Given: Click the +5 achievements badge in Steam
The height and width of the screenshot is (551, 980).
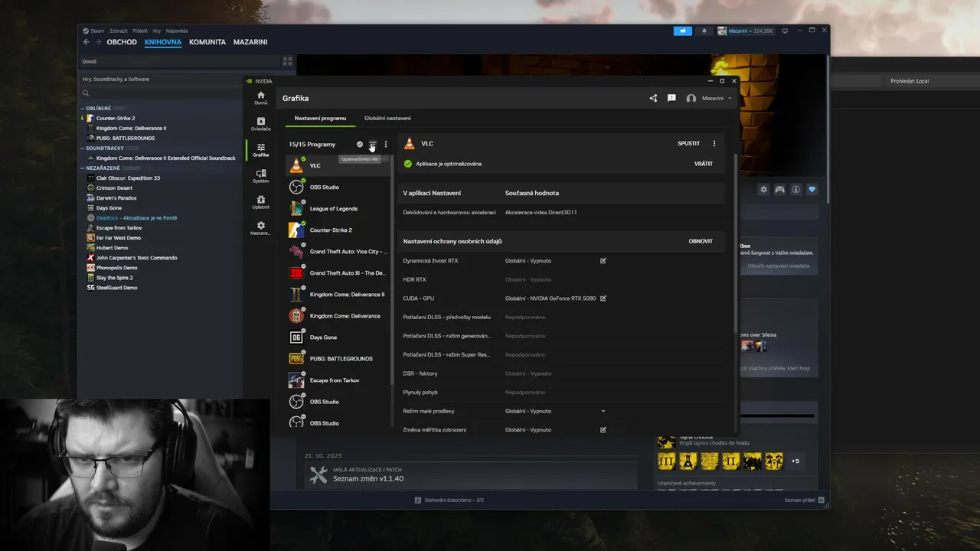Looking at the screenshot, I should point(795,461).
